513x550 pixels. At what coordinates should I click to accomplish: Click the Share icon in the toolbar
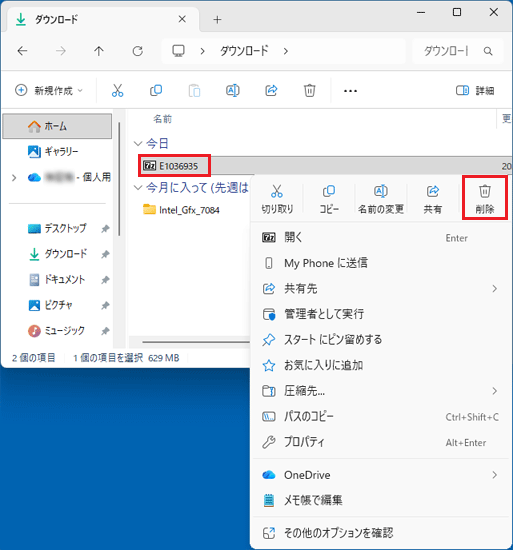pos(271,90)
